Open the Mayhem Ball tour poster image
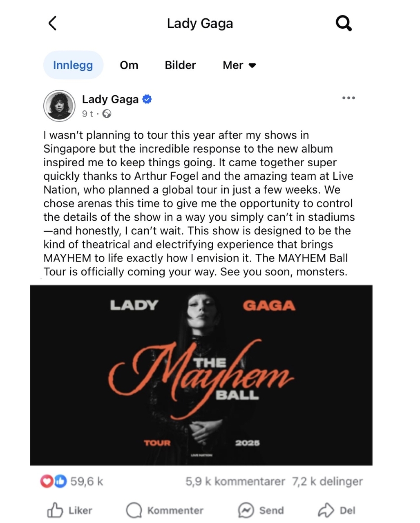The image size is (420, 523). pos(201,375)
